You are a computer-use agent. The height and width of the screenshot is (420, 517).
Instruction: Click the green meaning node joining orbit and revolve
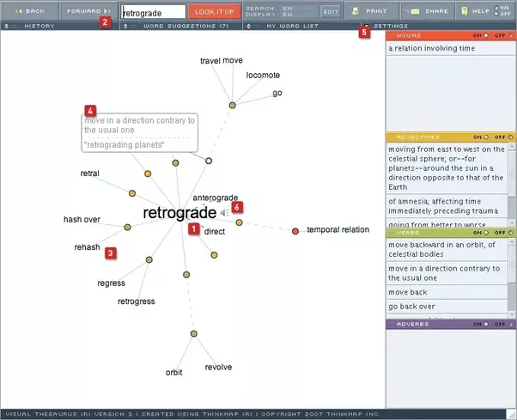pos(194,333)
